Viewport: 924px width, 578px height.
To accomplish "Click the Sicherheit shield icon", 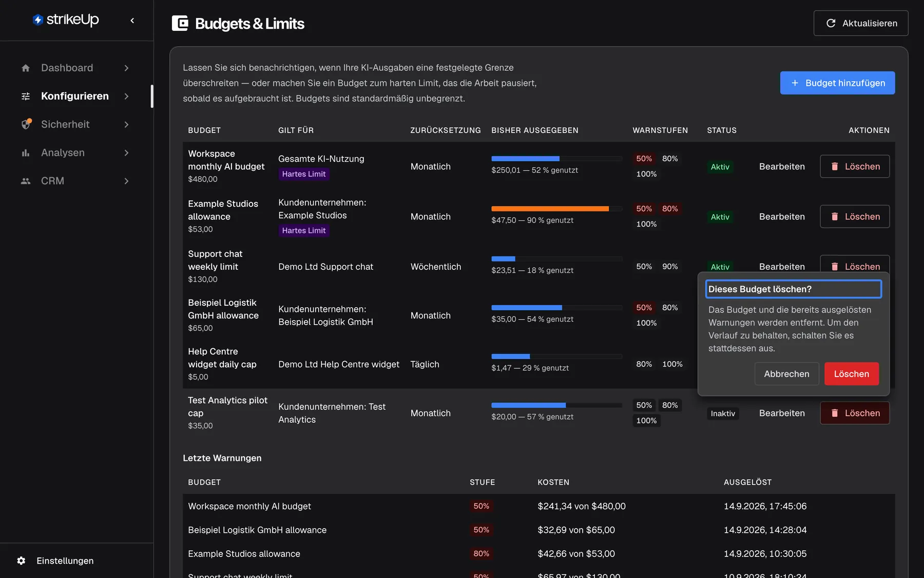I will [26, 124].
